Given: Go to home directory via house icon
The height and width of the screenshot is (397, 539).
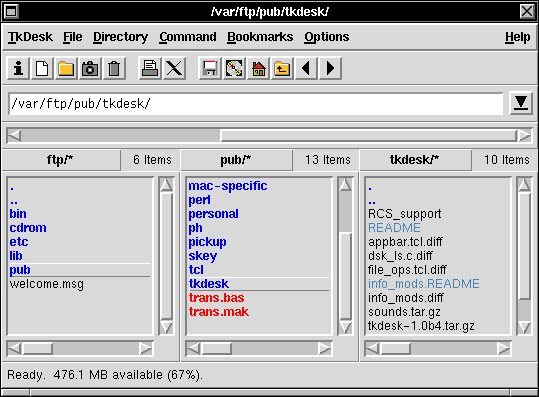Looking at the screenshot, I should coord(258,68).
